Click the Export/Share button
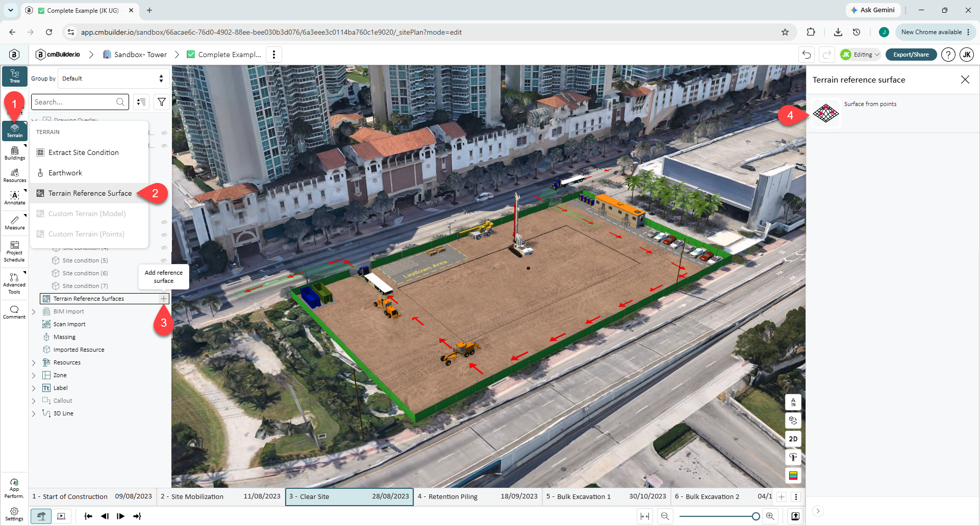The width and height of the screenshot is (980, 526). 911,55
